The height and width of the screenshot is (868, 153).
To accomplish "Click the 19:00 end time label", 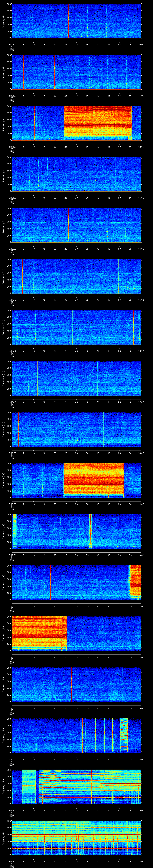I will 141,504.
